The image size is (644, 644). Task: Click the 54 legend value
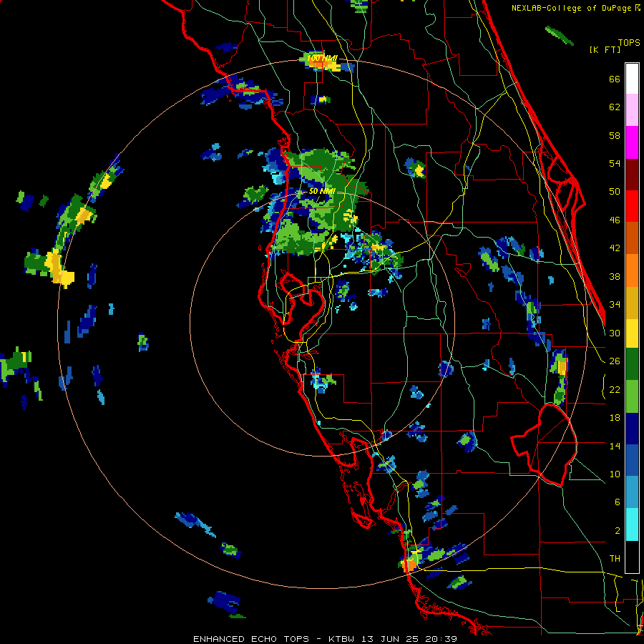615,163
